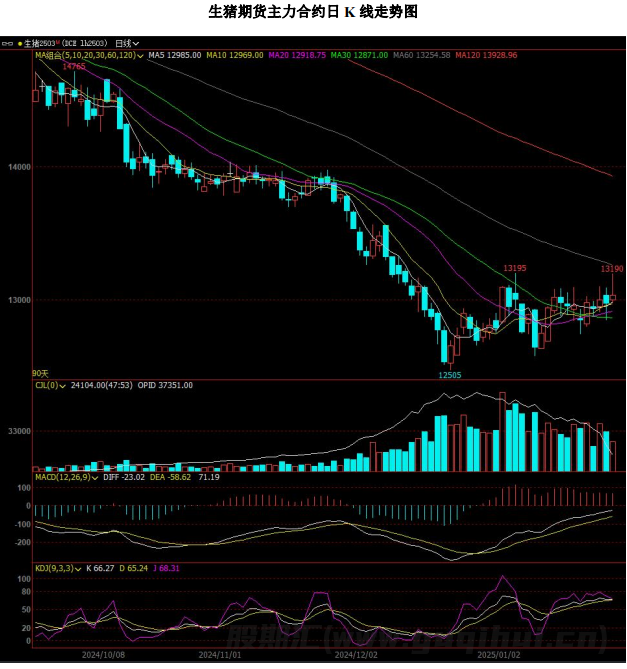Click the MA10 12969.00 moving average label
The height and width of the screenshot is (669, 627).
pos(235,56)
